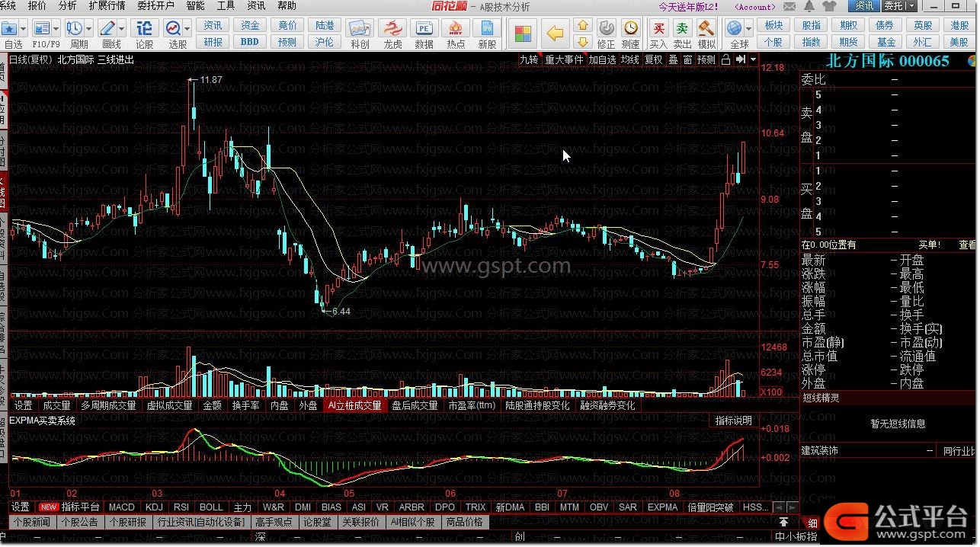Click 今天送年版L2! promotion link

[688, 6]
